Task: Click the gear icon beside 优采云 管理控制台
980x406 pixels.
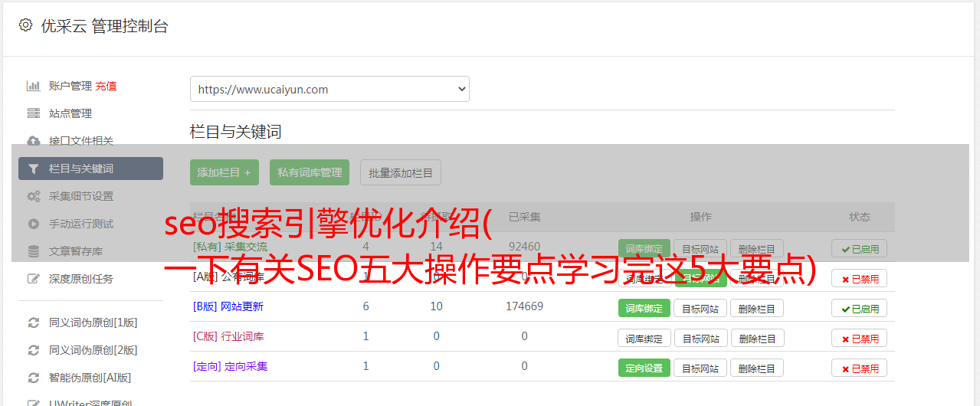Action: [x=26, y=25]
